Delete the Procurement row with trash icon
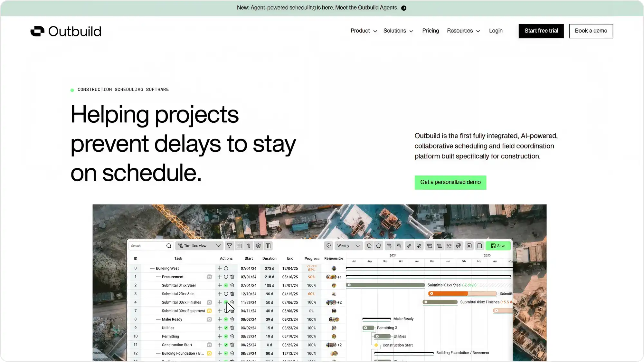Image resolution: width=644 pixels, height=362 pixels. tap(232, 277)
